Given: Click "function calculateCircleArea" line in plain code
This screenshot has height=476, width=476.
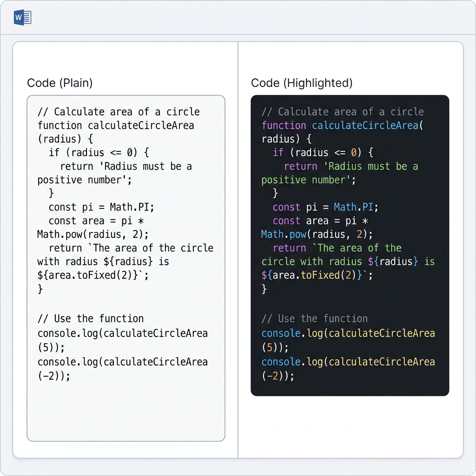Looking at the screenshot, I should tap(116, 126).
